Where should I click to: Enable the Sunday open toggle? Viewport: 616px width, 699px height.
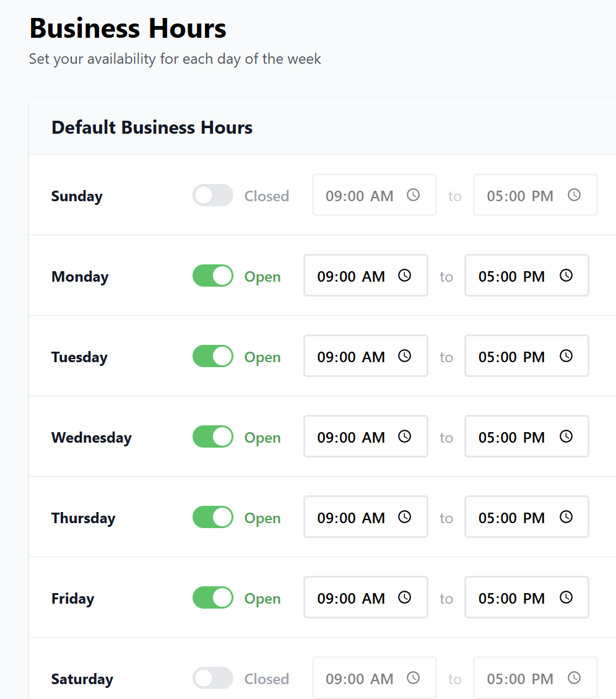click(212, 195)
